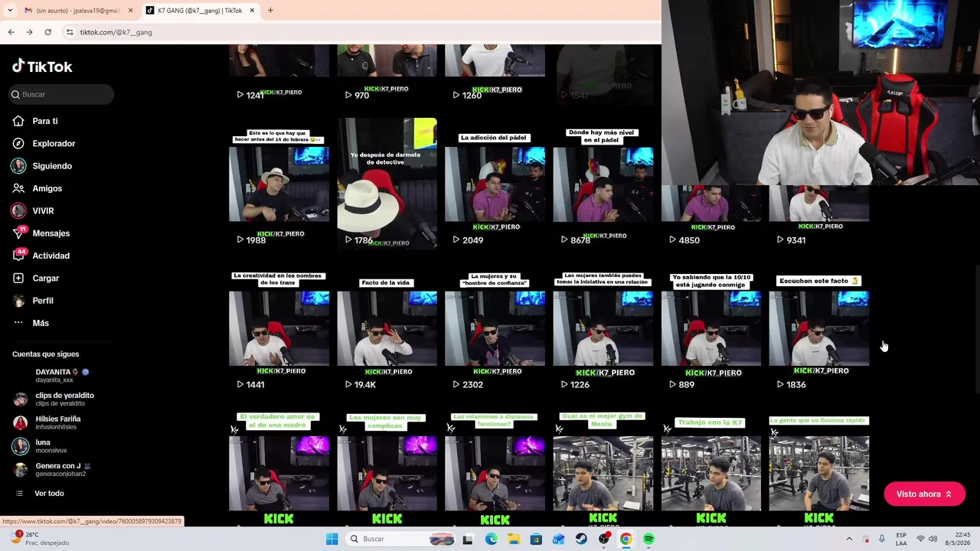
Task: Open the VIVIR live section
Action: 43,210
